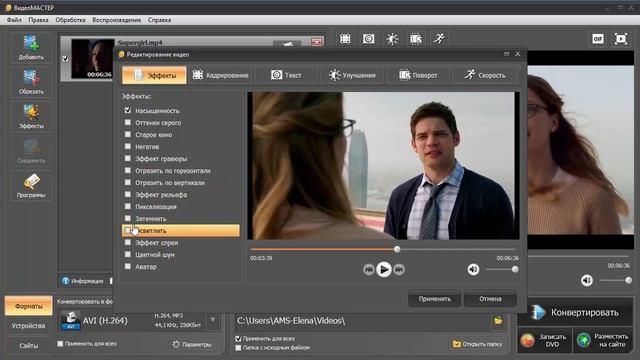Screen dimensions: 640x360
Task: Open the Воспроизведение menu
Action: 116,20
